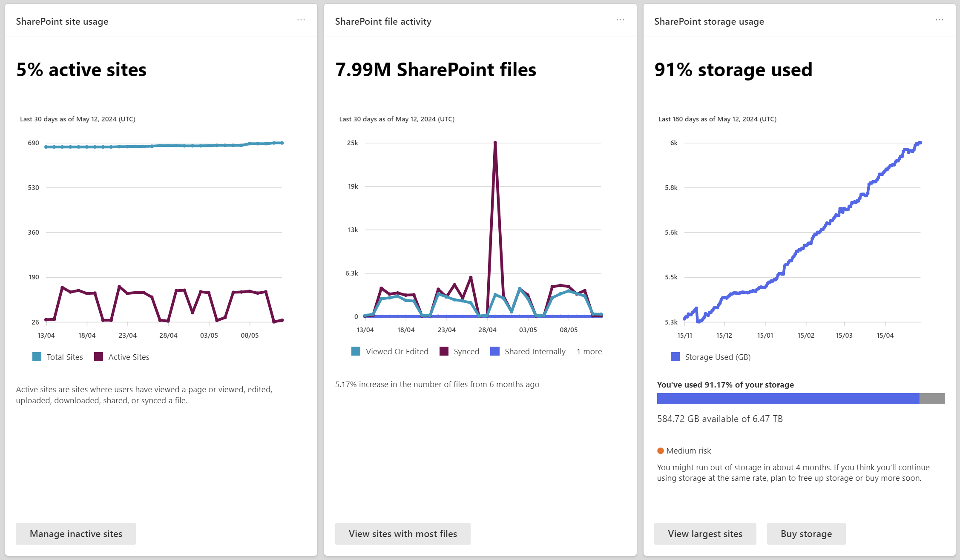Click Manage inactive sites button
Image resolution: width=960 pixels, height=560 pixels.
(76, 534)
